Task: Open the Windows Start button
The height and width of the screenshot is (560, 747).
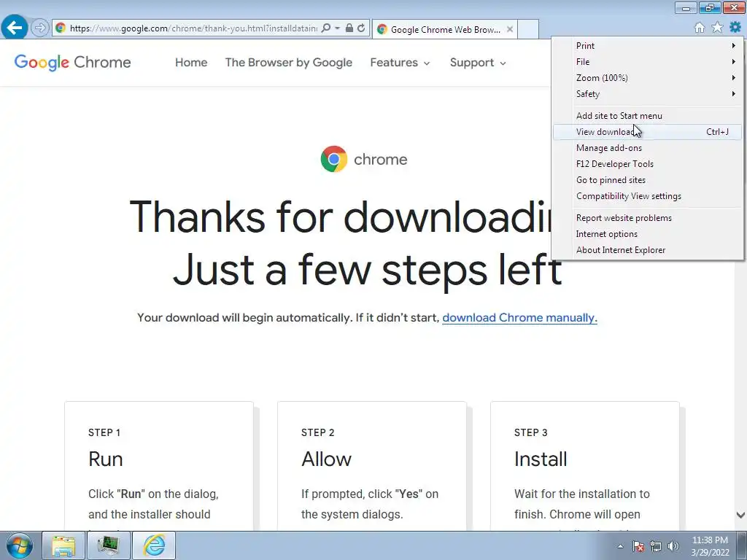Action: tap(19, 545)
